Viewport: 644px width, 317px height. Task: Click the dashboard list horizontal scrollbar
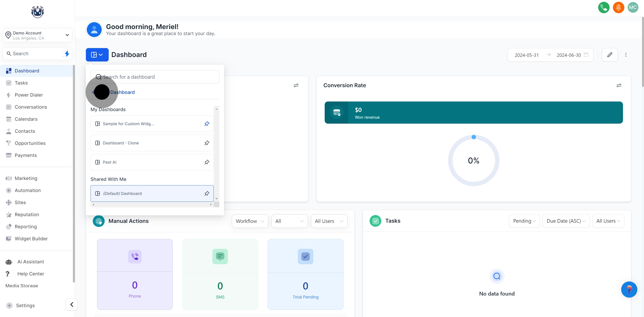[x=152, y=205]
